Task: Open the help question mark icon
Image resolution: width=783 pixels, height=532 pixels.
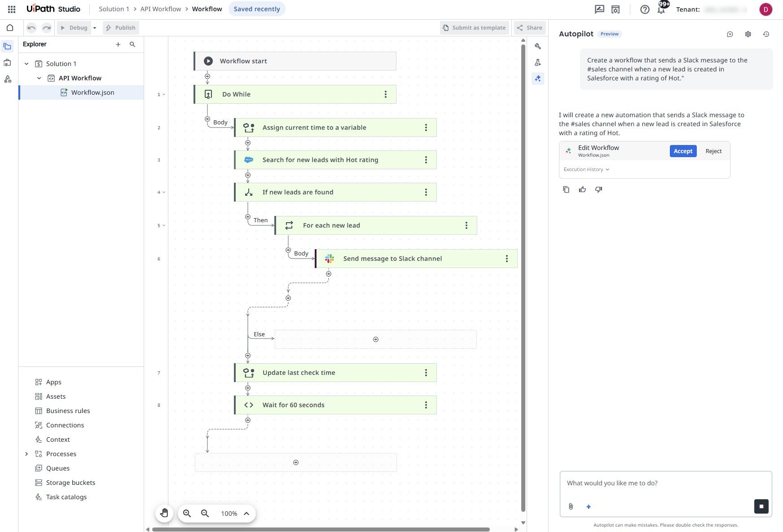Action: tap(645, 9)
